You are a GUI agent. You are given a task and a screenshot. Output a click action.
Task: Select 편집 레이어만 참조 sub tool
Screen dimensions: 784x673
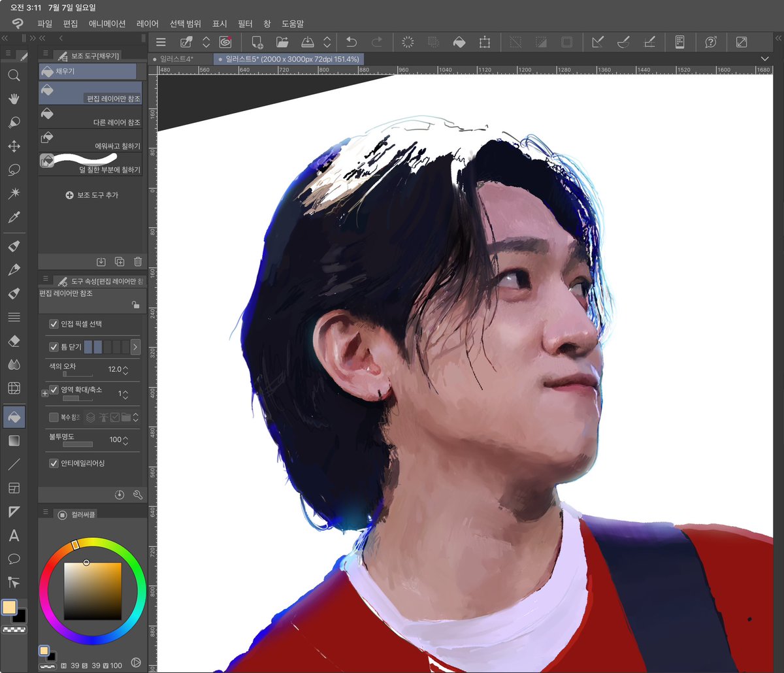(x=90, y=93)
